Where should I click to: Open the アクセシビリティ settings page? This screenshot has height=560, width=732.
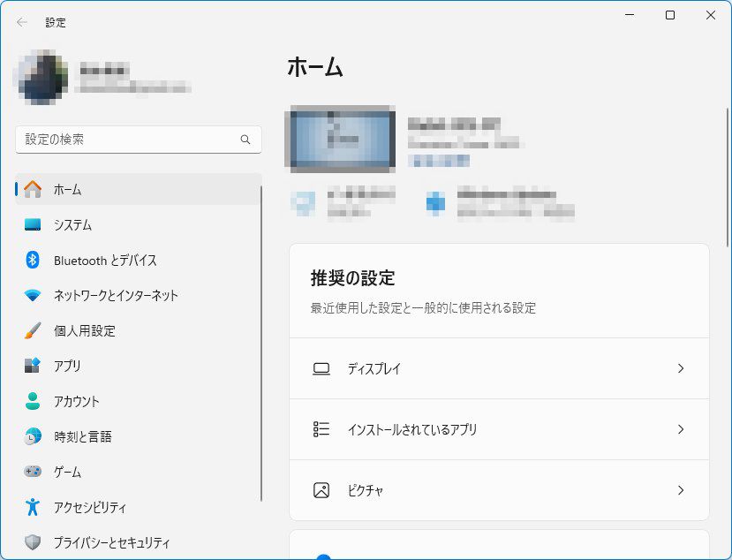(x=89, y=507)
